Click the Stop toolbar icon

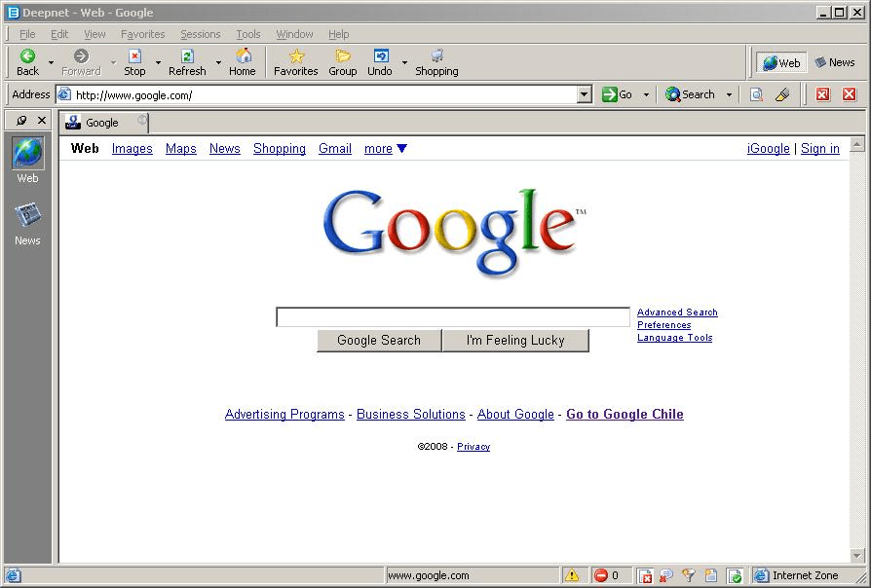(x=134, y=56)
